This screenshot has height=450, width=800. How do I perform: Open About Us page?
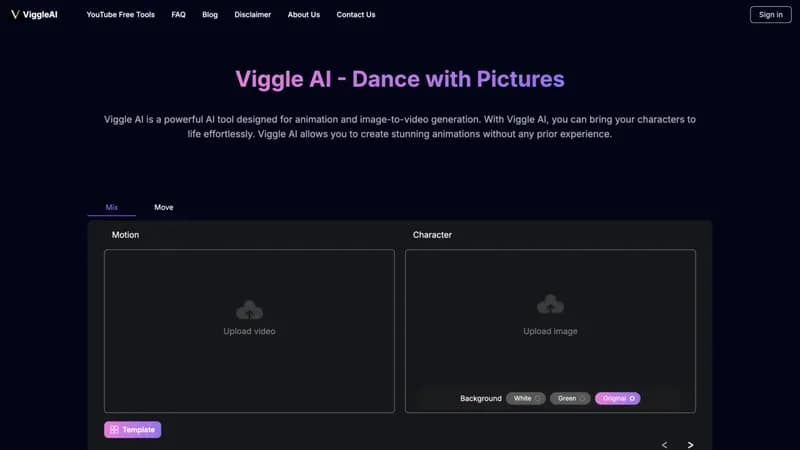click(304, 15)
